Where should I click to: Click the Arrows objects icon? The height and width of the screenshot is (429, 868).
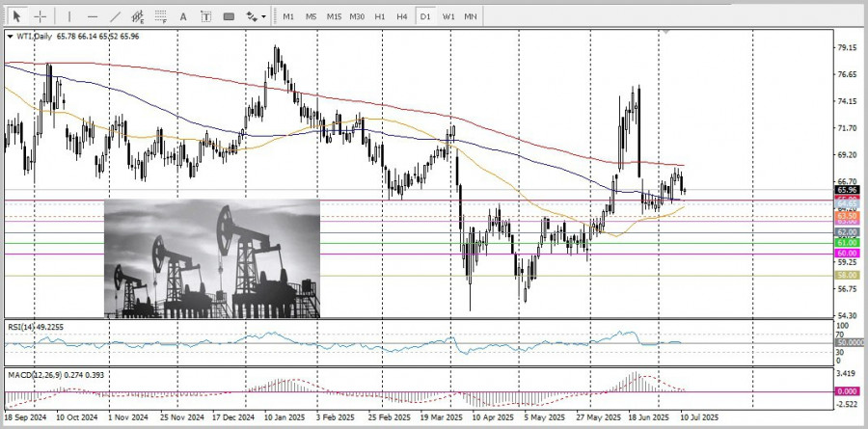(252, 16)
